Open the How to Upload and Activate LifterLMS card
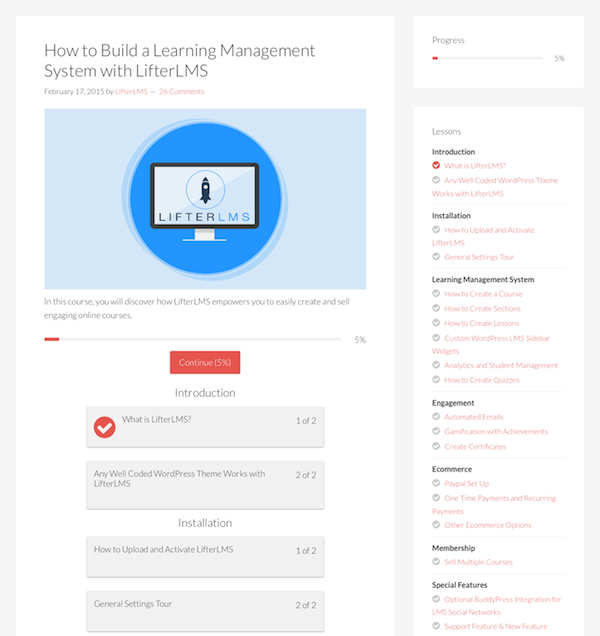This screenshot has width=600, height=636. click(205, 557)
